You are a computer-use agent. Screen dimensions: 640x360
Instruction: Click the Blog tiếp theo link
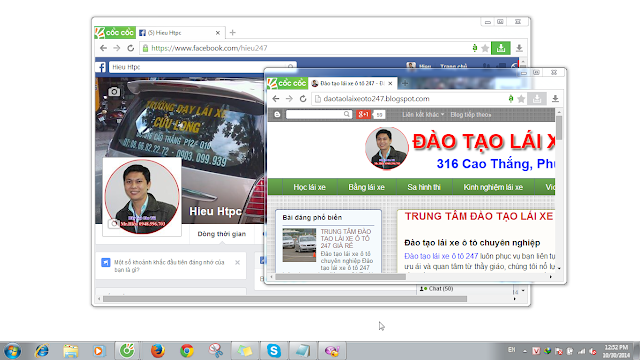[471, 115]
